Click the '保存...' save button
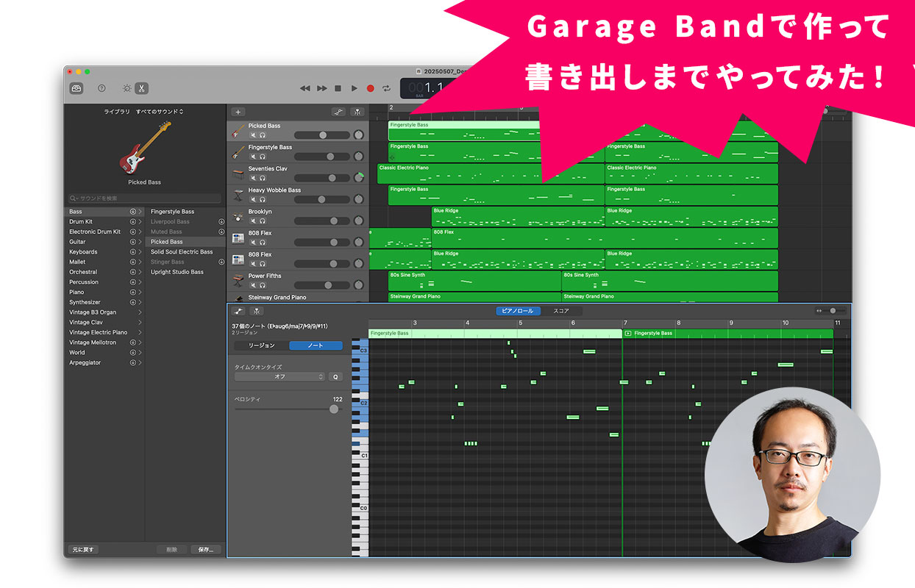Image resolution: width=915 pixels, height=588 pixels. click(206, 549)
